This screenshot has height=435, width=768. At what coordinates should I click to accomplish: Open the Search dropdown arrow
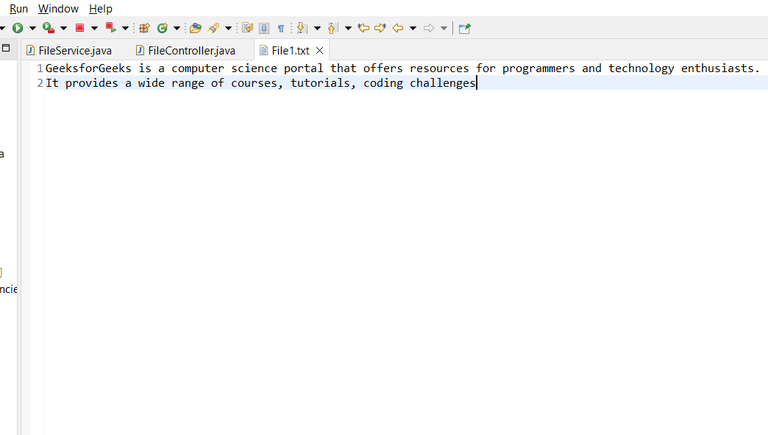coord(228,28)
